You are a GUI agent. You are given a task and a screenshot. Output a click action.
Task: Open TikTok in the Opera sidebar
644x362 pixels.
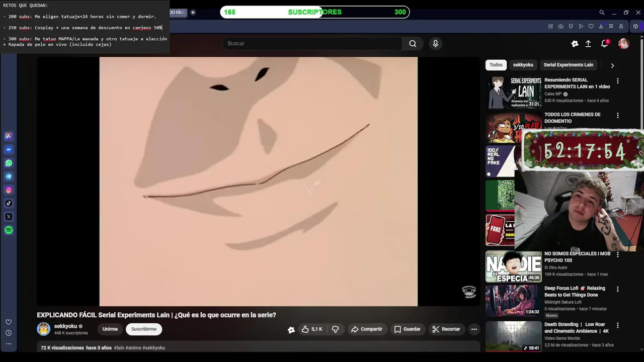9,203
